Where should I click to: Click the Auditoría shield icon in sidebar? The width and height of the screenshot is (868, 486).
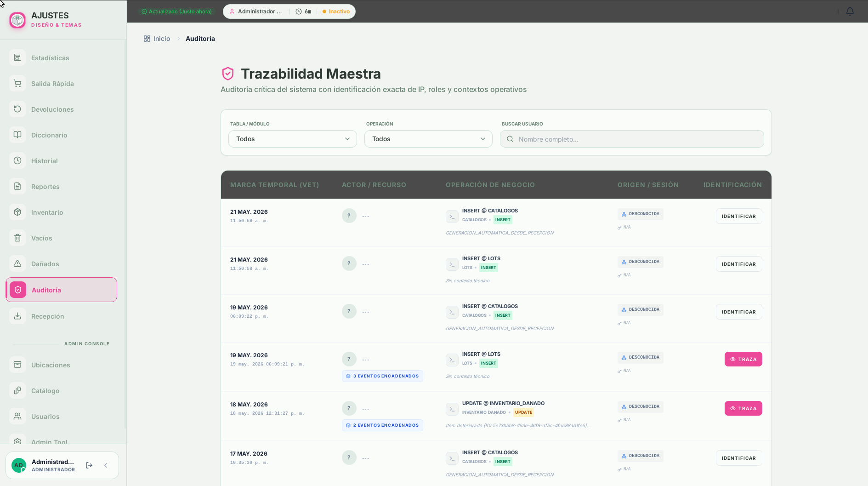18,290
